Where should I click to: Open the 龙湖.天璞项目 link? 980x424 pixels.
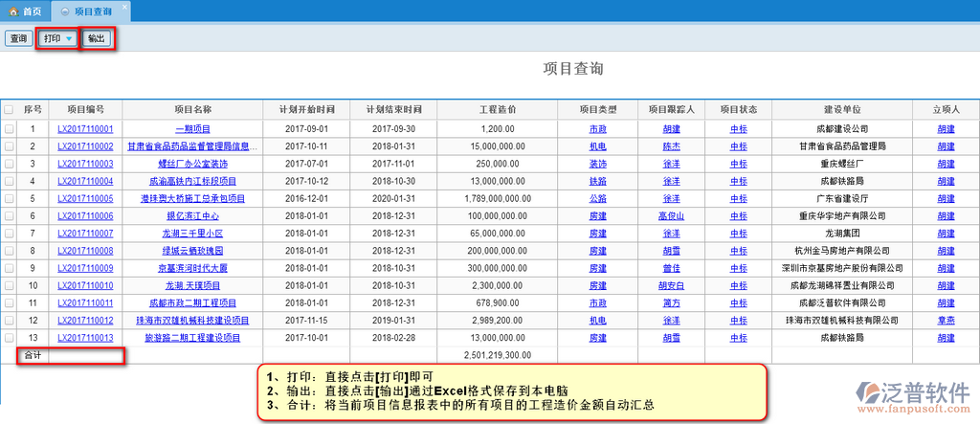point(192,286)
